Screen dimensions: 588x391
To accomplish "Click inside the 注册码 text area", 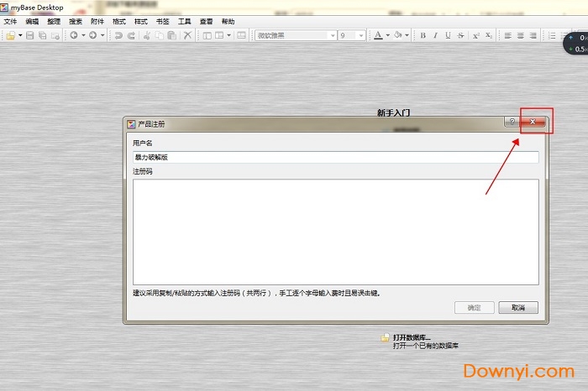I will click(x=335, y=232).
